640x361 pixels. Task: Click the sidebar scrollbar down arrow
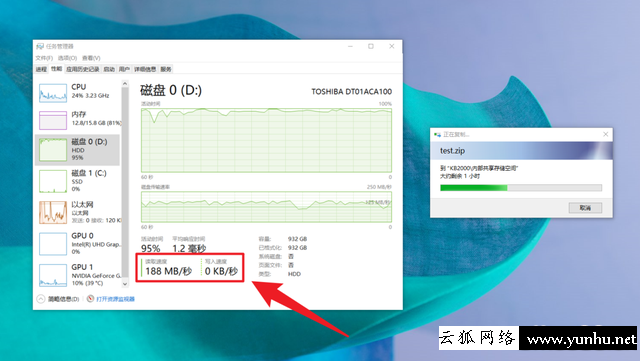pos(125,283)
